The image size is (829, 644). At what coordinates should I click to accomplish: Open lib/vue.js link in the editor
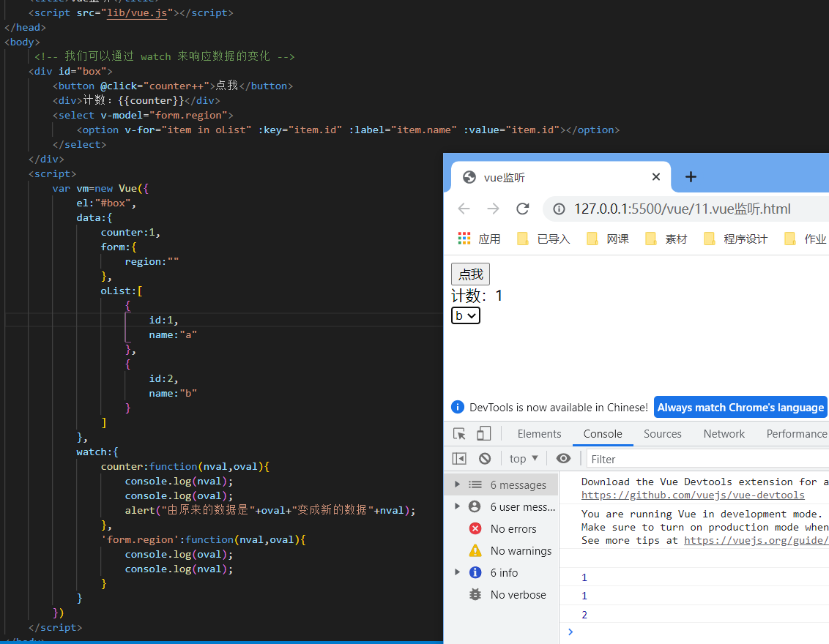coord(137,12)
